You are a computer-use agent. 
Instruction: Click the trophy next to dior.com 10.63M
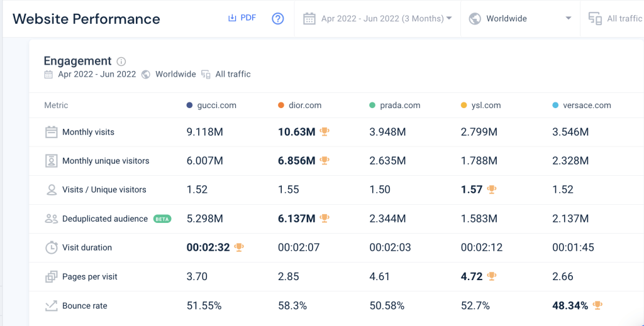(325, 132)
